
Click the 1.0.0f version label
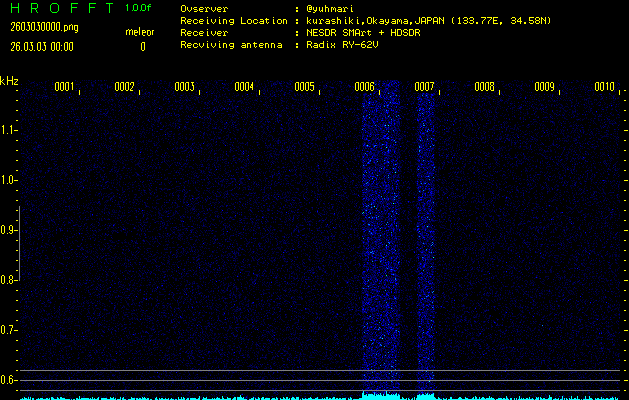[x=138, y=8]
